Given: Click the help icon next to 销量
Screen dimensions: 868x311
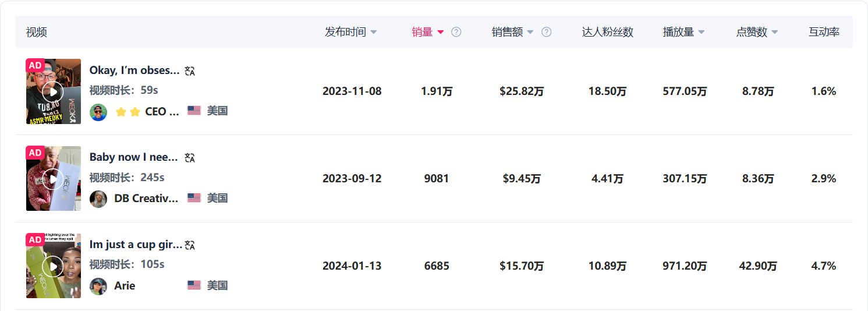Looking at the screenshot, I should pyautogui.click(x=456, y=32).
